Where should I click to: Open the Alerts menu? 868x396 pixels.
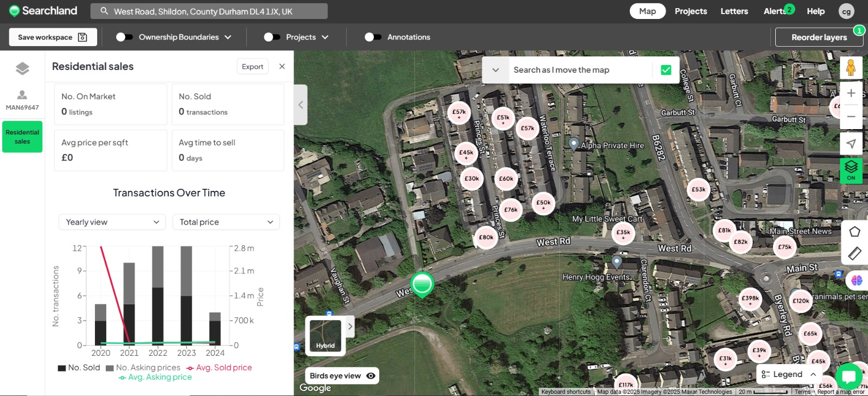[776, 11]
